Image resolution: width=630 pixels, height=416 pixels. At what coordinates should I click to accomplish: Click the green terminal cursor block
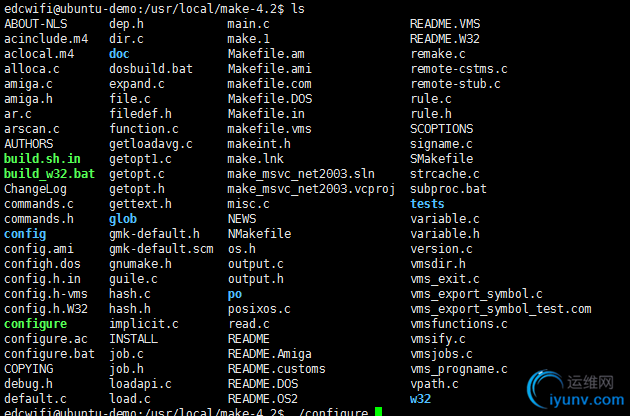click(x=378, y=412)
